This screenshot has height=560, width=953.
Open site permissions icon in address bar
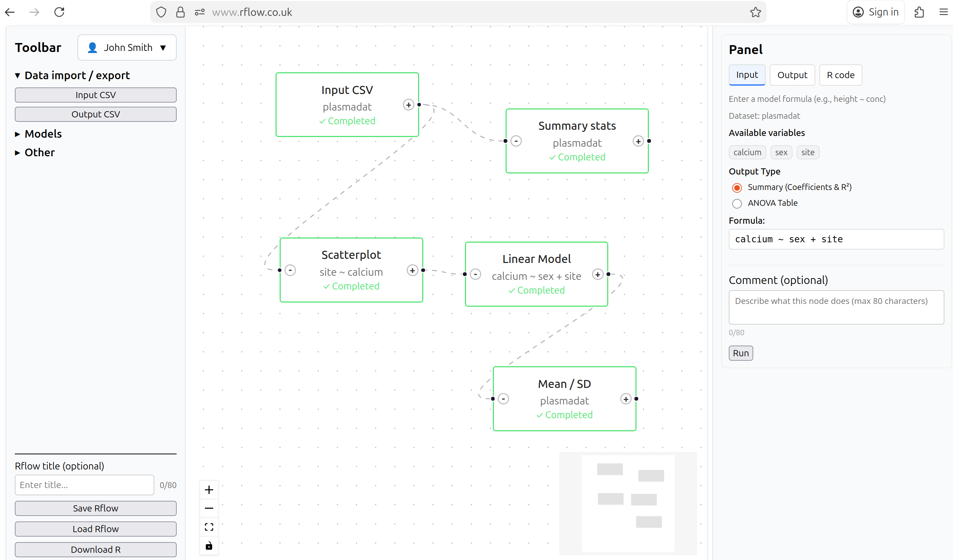200,12
